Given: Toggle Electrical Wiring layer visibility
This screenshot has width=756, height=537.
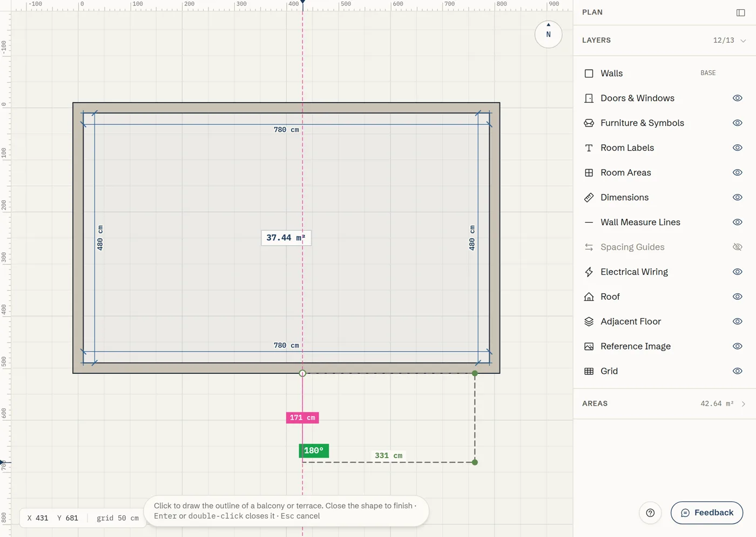Looking at the screenshot, I should [738, 272].
